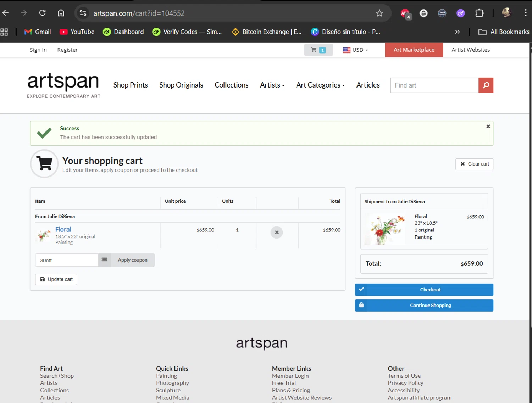Open the Shop Prints menu item
532x403 pixels.
pos(131,85)
